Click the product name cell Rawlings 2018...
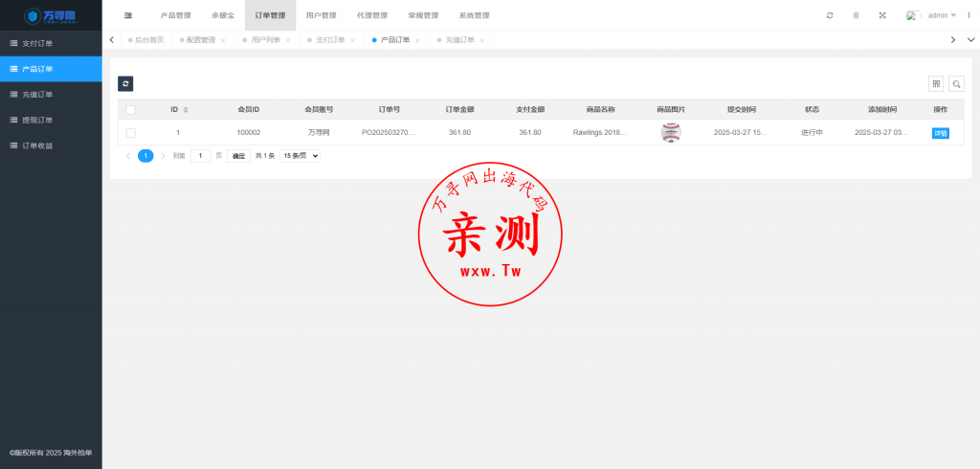Viewport: 980px width, 469px height. click(600, 133)
